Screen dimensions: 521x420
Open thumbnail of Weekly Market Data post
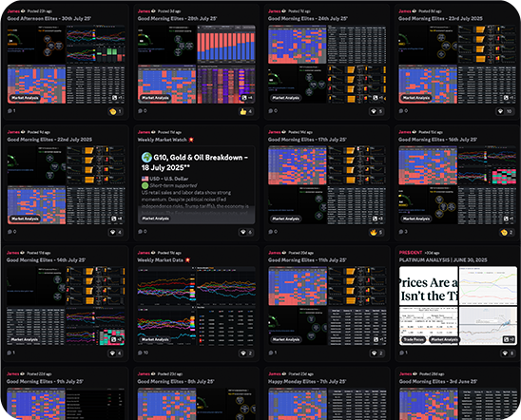click(197, 306)
